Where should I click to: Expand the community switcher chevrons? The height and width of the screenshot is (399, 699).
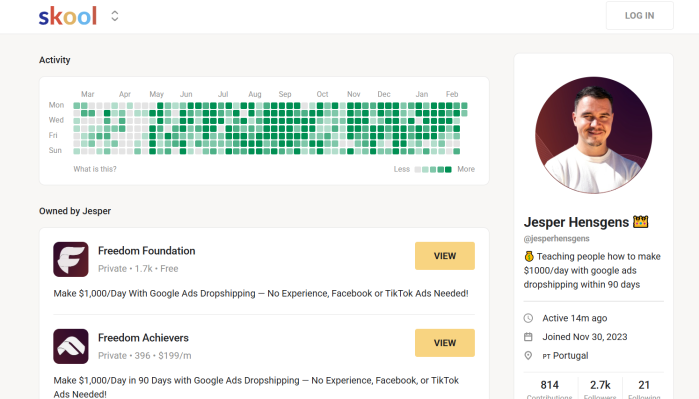115,16
